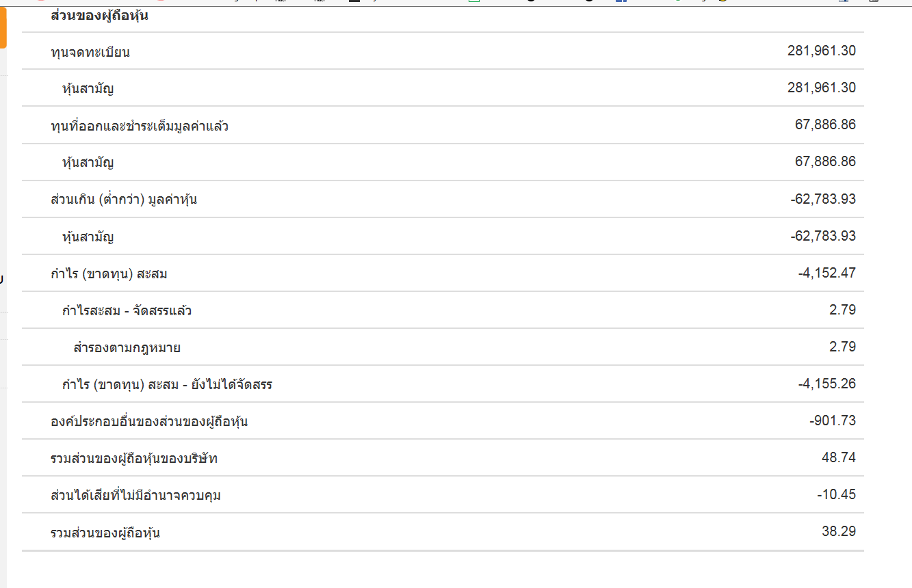
Task: Select the 'ทุนที่ออกและชำระเต็มมูลค่าแล้ว' label
Action: (x=140, y=126)
